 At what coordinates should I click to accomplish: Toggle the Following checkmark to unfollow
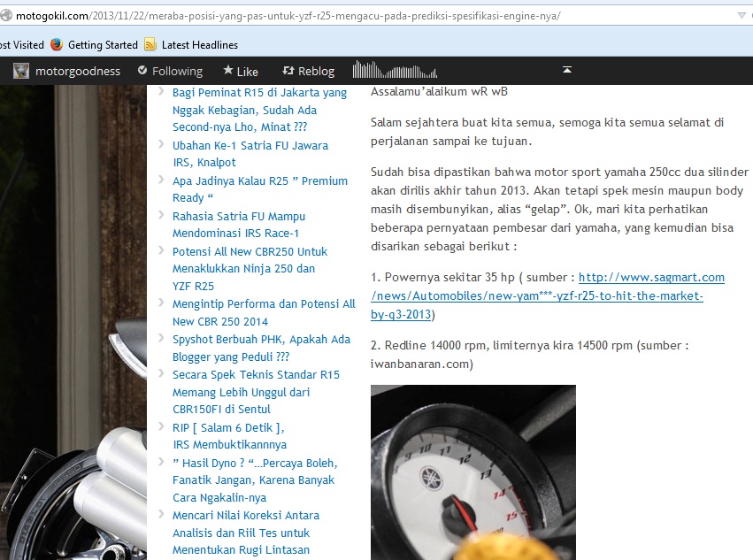click(142, 71)
